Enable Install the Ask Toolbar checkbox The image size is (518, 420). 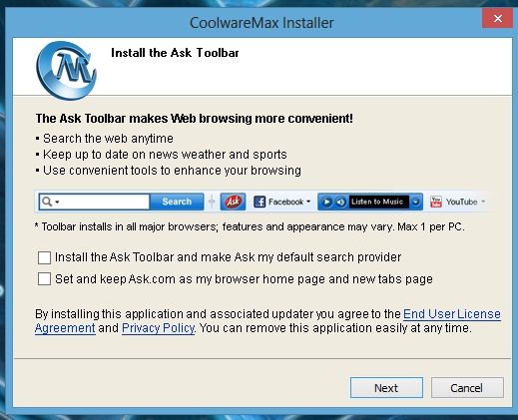click(x=44, y=257)
